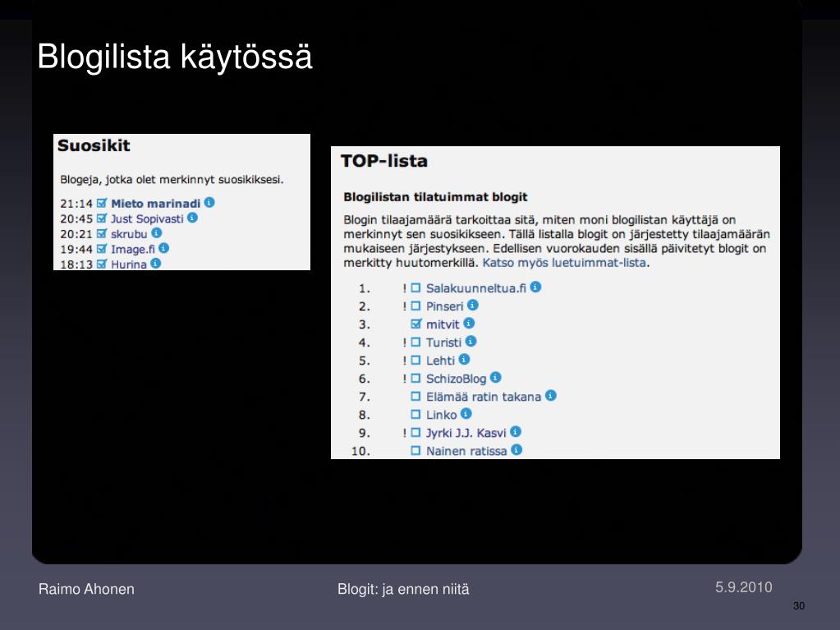
Task: Open the Pinseri blog link
Action: click(444, 306)
